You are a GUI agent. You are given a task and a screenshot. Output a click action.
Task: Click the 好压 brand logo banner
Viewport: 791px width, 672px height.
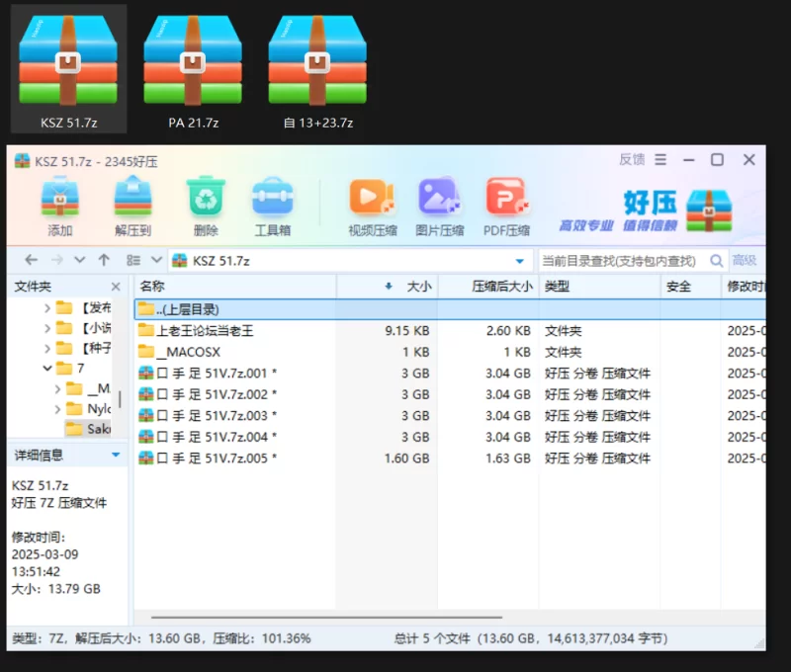(646, 210)
